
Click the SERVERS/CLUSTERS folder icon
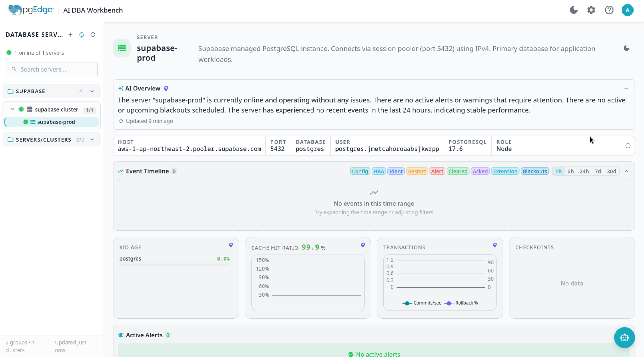pyautogui.click(x=10, y=140)
